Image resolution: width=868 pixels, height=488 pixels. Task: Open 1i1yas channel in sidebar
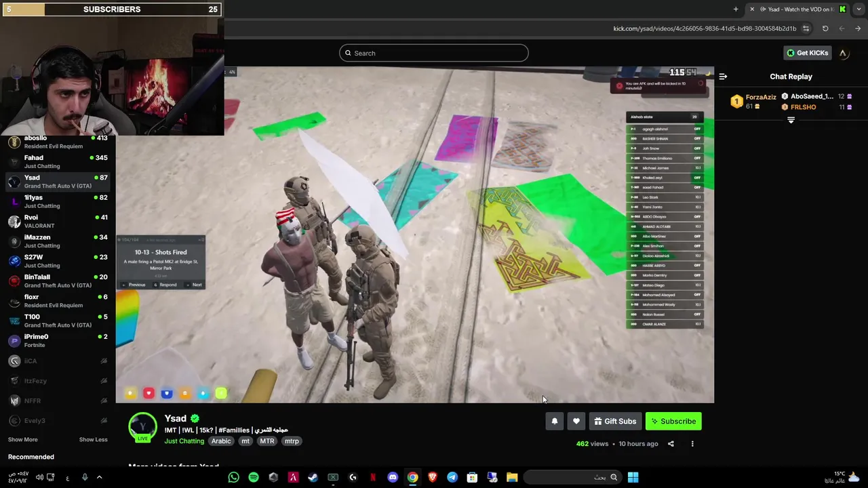58,201
